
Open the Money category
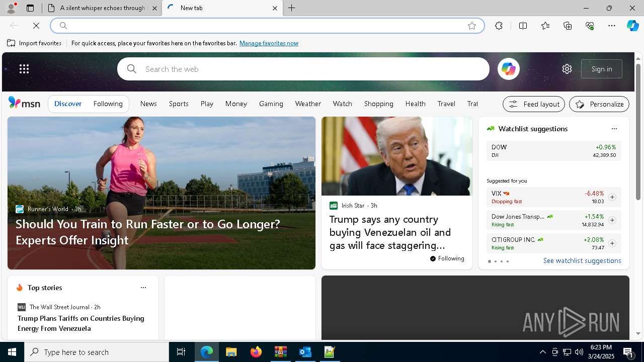coord(236,104)
